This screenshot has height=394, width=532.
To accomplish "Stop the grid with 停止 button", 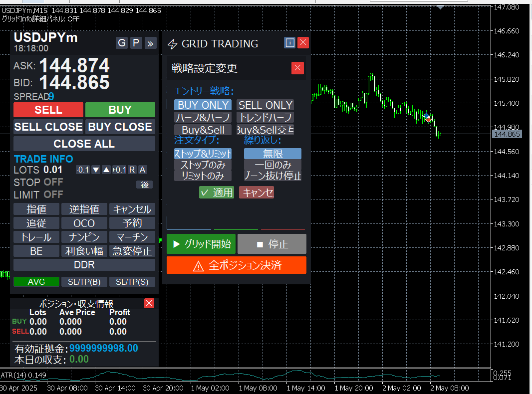I will (x=271, y=244).
